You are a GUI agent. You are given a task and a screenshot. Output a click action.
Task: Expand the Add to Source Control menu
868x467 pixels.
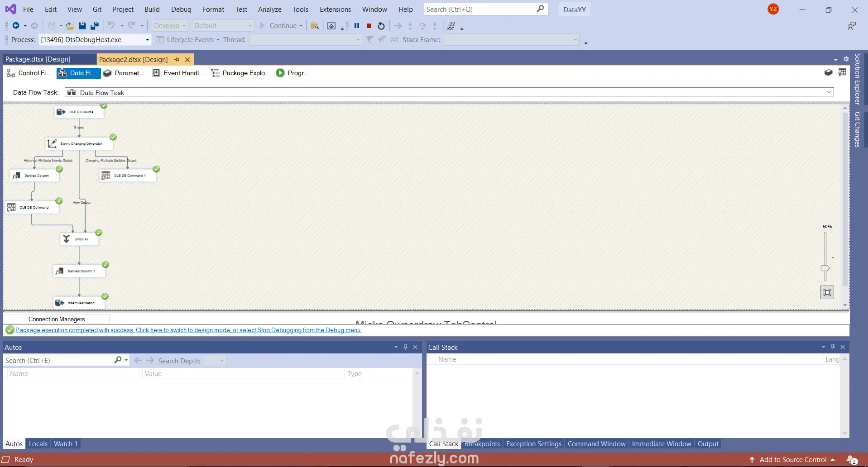pos(833,460)
